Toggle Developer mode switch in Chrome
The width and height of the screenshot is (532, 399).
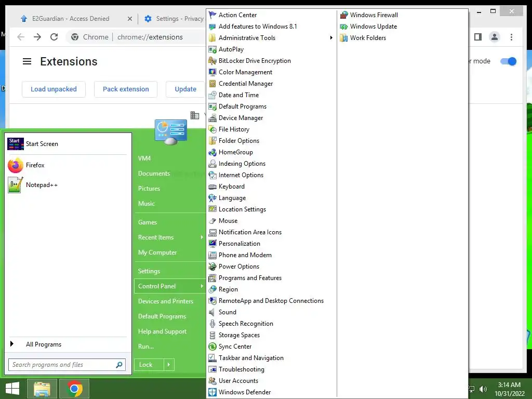508,61
